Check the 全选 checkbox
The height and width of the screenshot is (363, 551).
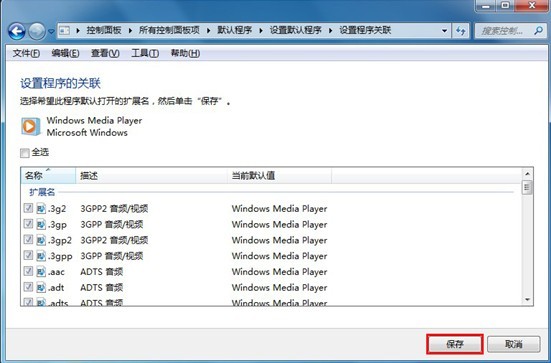tap(25, 153)
